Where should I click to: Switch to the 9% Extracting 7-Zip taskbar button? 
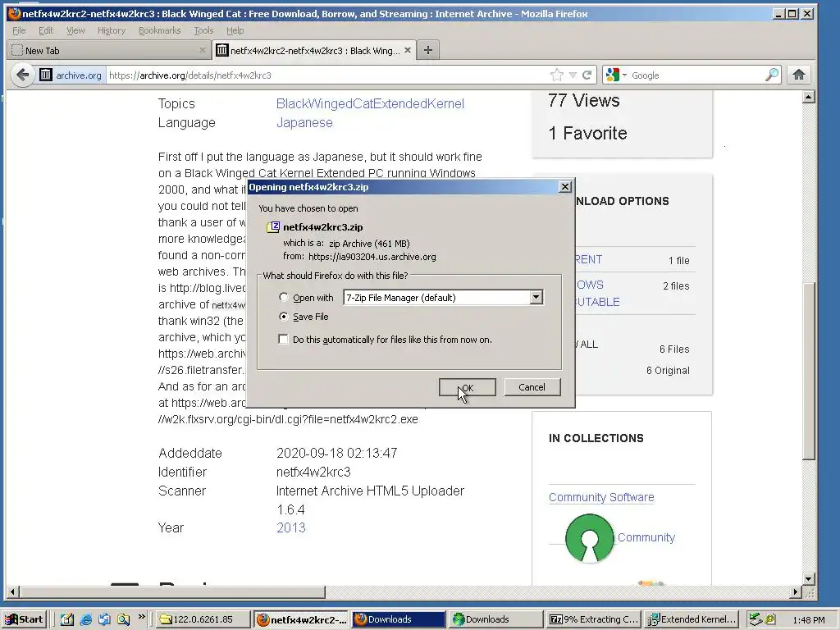click(593, 619)
